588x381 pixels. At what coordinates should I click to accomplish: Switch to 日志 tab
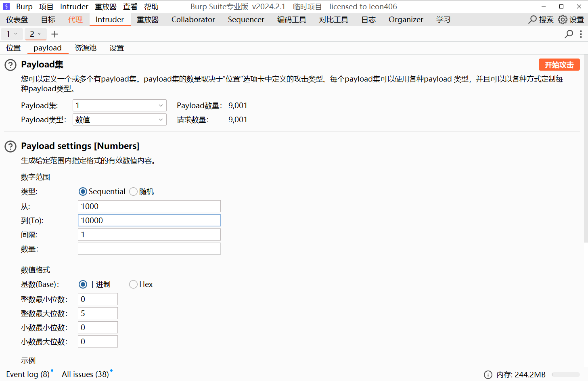coord(368,19)
